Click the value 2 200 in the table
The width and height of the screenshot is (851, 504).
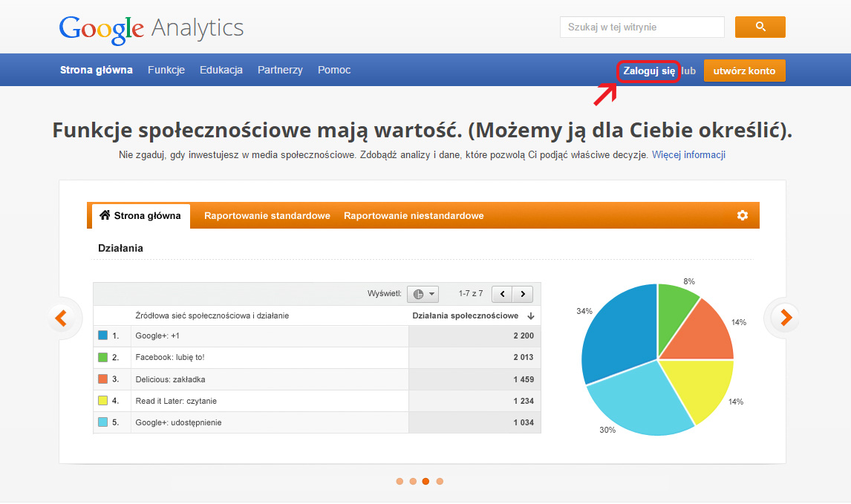pos(524,336)
